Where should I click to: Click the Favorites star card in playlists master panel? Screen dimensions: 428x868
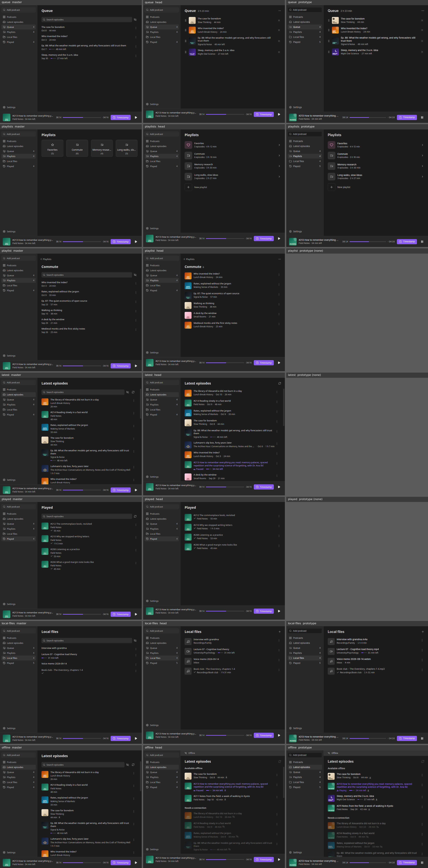[52, 148]
